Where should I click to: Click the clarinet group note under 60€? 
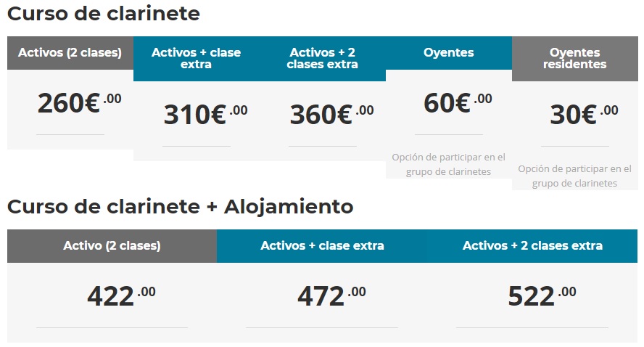pyautogui.click(x=449, y=164)
